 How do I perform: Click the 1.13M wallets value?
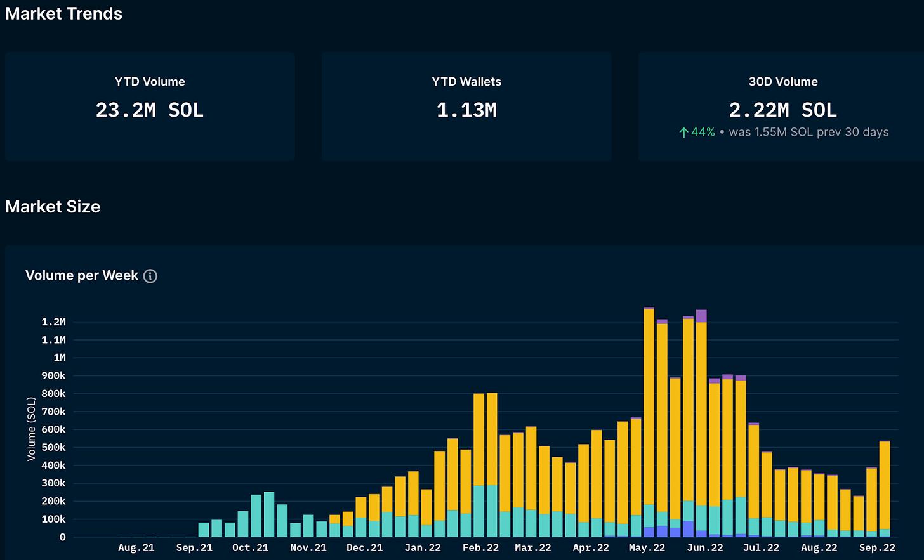466,110
